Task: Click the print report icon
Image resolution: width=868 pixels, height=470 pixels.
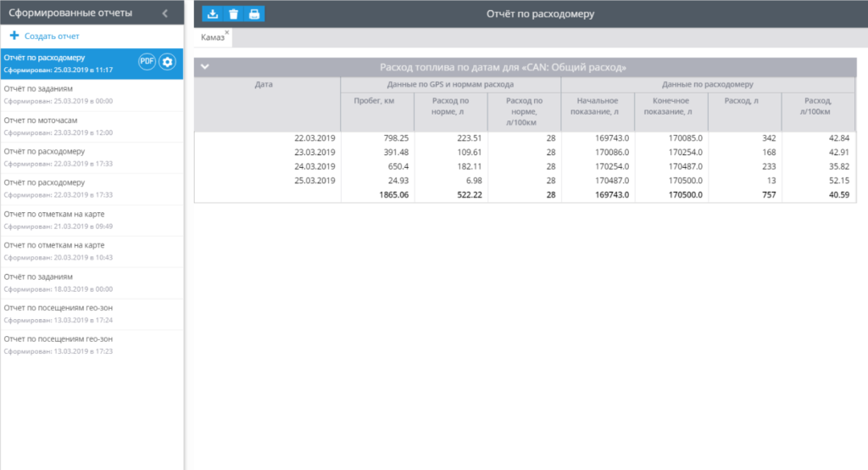Action: click(254, 14)
